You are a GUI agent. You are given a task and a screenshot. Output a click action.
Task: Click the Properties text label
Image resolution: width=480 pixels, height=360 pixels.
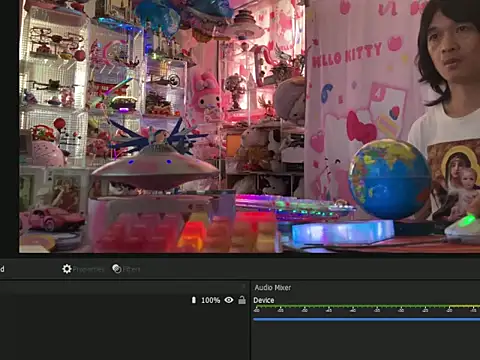tap(88, 269)
